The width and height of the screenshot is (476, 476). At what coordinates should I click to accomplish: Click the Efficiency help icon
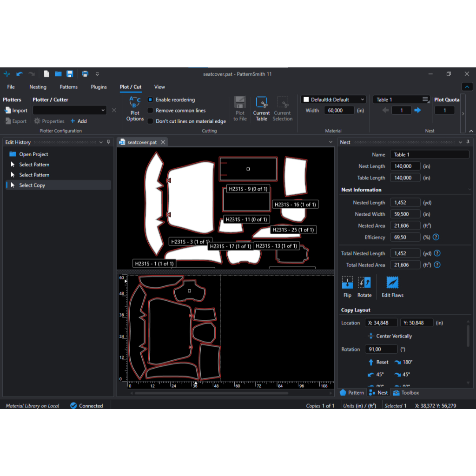click(x=436, y=237)
